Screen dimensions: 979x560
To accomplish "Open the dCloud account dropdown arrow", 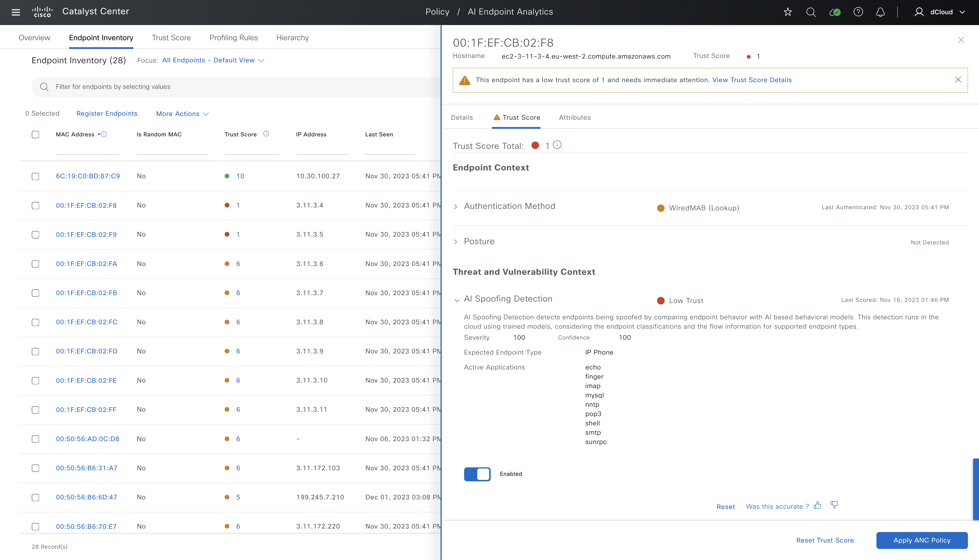I will (962, 12).
